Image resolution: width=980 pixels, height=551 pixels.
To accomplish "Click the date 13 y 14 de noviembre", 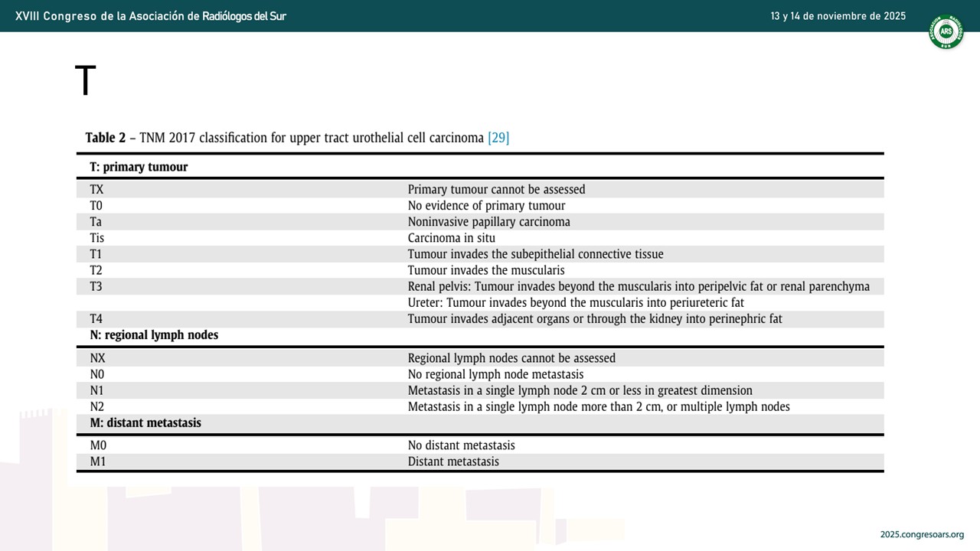I will click(x=838, y=16).
